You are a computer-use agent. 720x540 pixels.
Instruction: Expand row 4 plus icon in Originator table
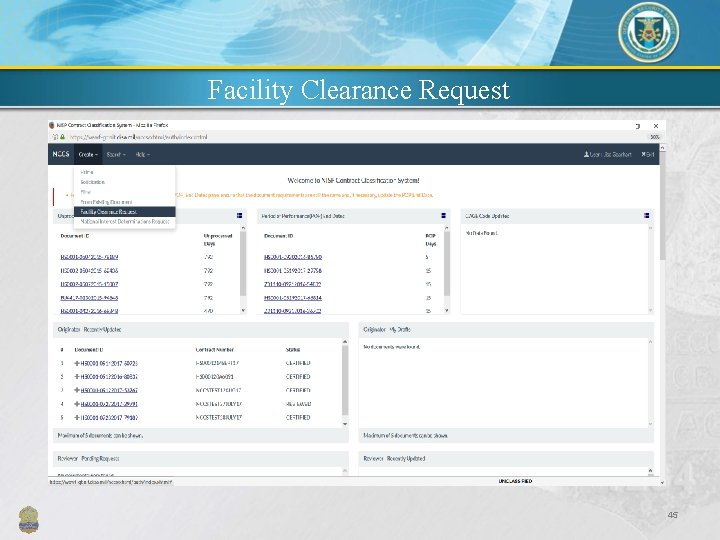tap(77, 404)
